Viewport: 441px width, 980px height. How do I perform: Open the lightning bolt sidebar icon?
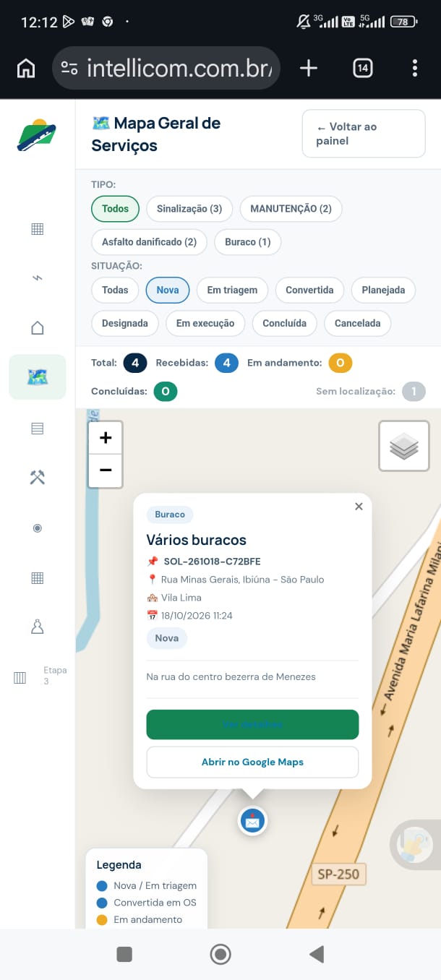pos(38,278)
